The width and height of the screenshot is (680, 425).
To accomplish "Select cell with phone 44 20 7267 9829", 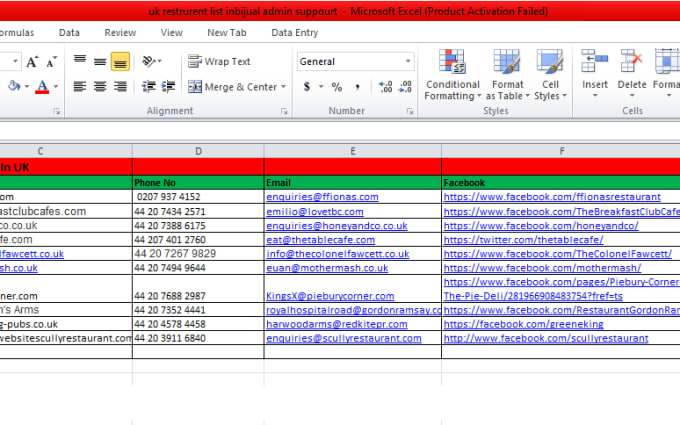I will pos(198,254).
